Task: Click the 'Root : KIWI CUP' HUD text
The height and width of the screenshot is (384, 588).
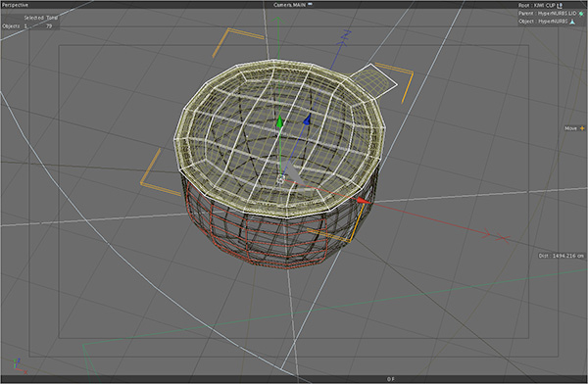Action: pyautogui.click(x=537, y=5)
